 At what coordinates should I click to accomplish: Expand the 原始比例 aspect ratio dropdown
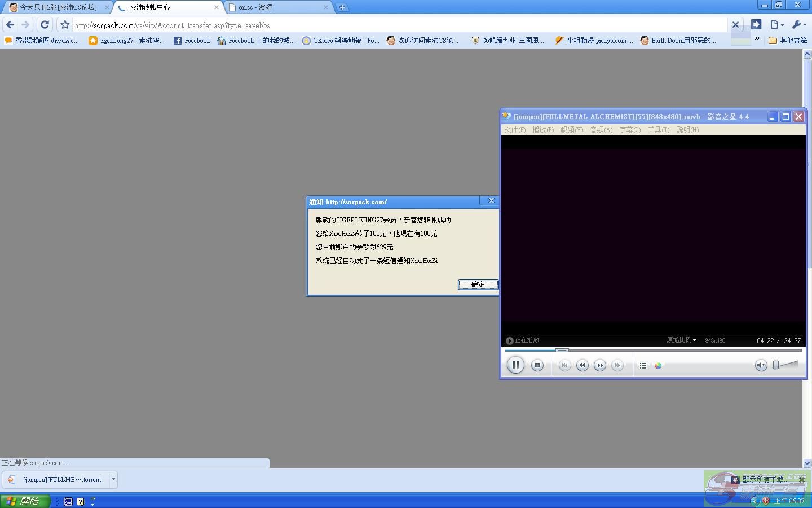click(681, 340)
